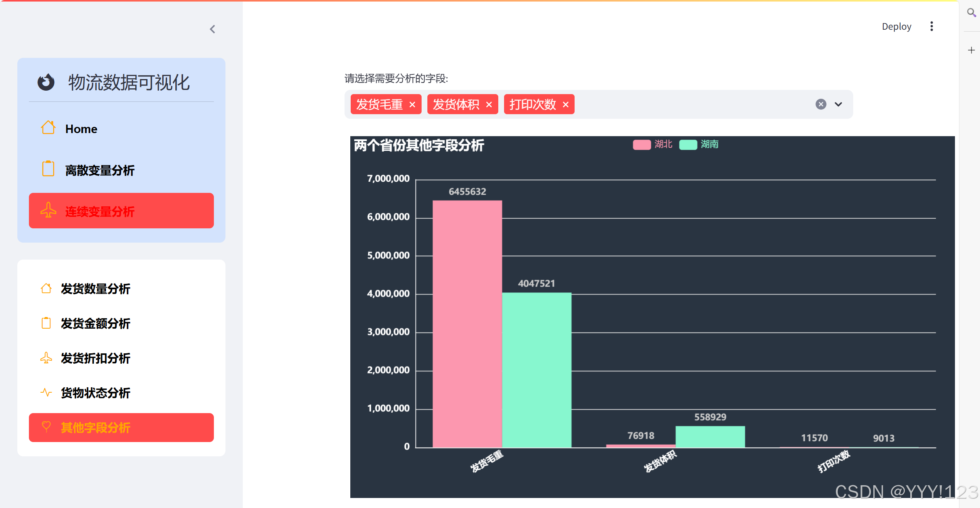
Task: Open 发货数量分析 menu item
Action: (96, 289)
